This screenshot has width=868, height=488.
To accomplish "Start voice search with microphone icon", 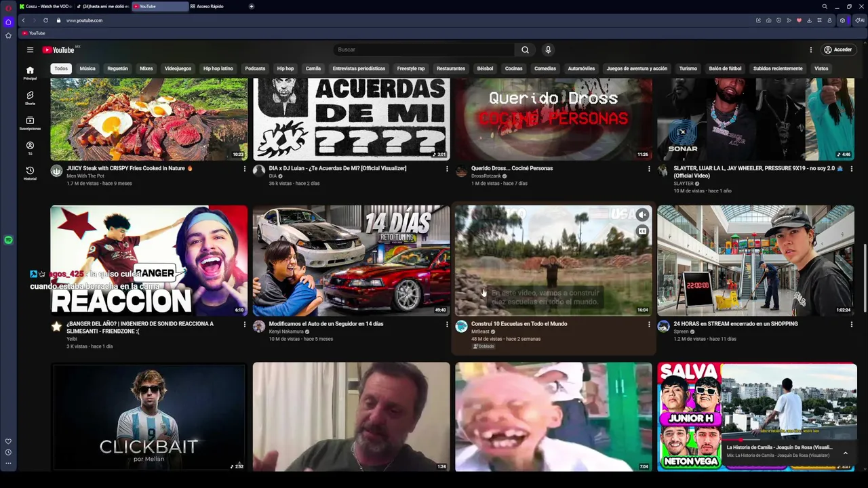I will pyautogui.click(x=548, y=49).
